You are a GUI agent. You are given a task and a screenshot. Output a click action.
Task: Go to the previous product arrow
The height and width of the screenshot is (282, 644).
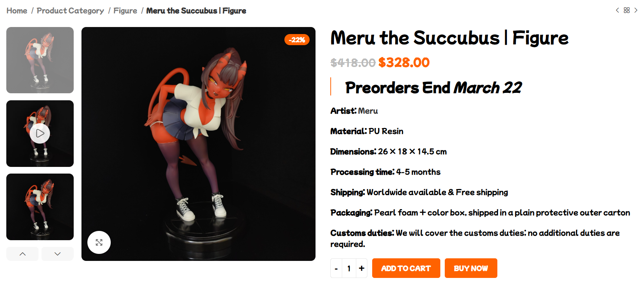[617, 10]
